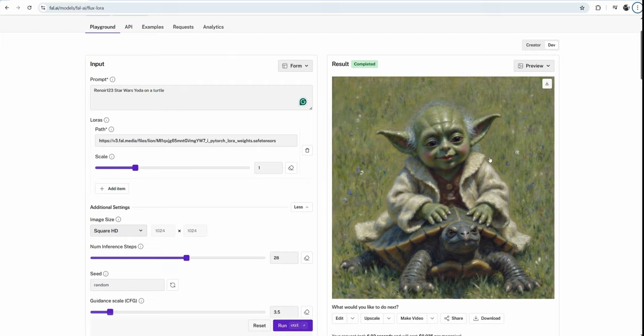Click the Completed status badge
The image size is (644, 336).
365,64
